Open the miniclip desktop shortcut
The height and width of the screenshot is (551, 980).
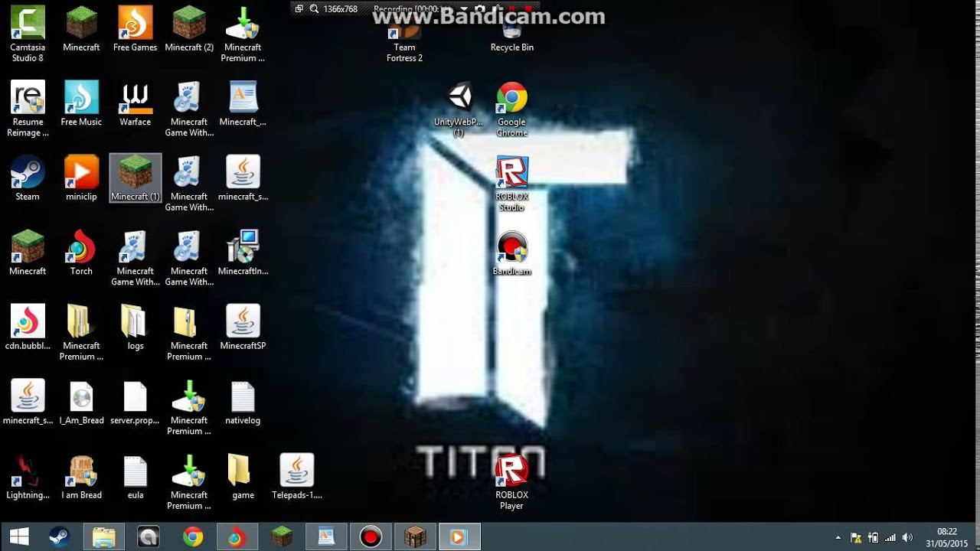(81, 178)
